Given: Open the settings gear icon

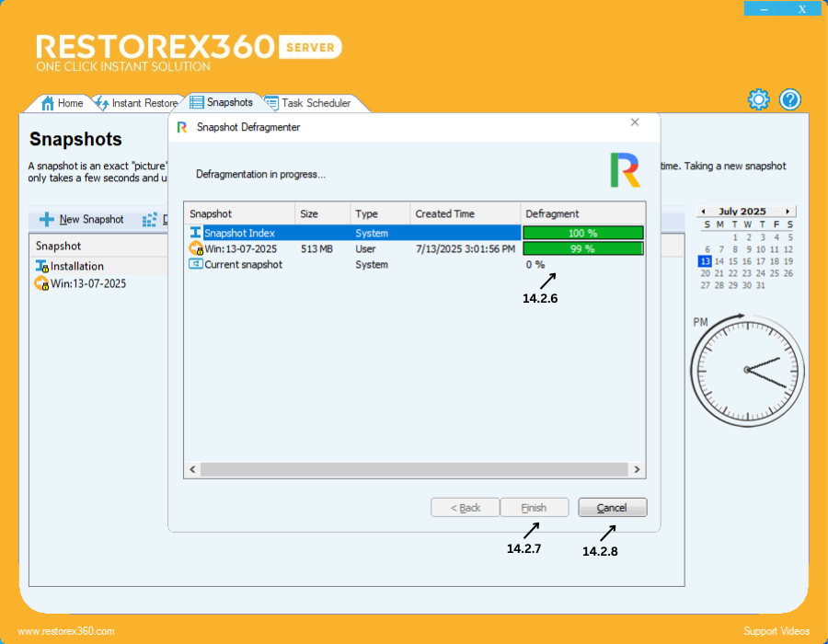Looking at the screenshot, I should pyautogui.click(x=758, y=99).
